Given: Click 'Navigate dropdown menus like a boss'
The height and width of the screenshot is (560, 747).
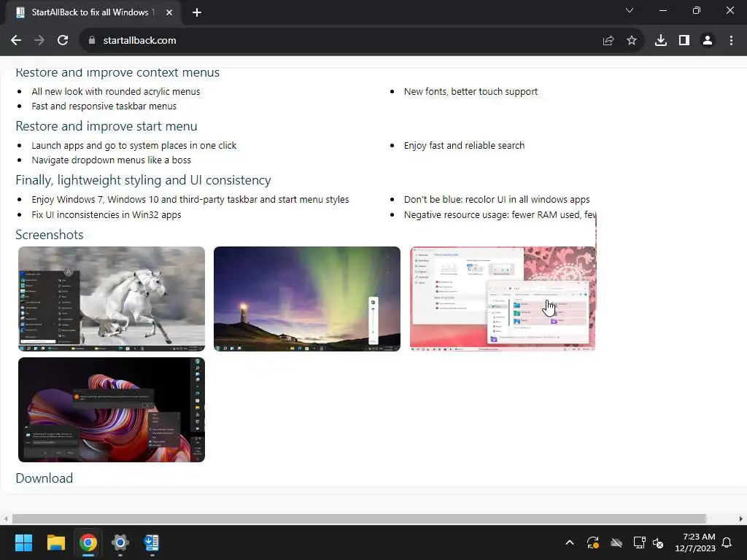Looking at the screenshot, I should click(111, 160).
